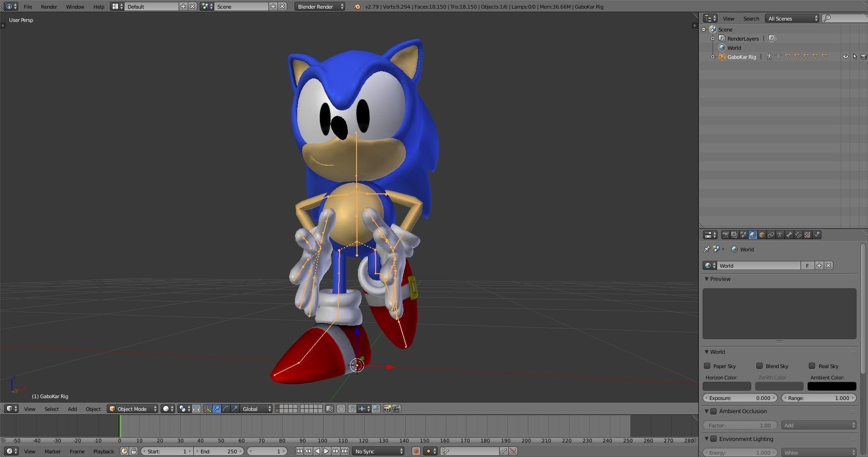The height and width of the screenshot is (457, 868).
Task: Toggle timeline frame range lock icon
Action: (x=134, y=451)
